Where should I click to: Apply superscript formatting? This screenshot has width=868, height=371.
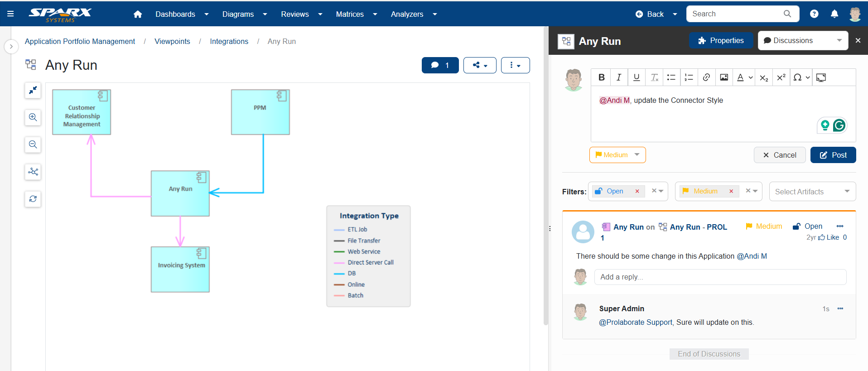[x=781, y=77]
